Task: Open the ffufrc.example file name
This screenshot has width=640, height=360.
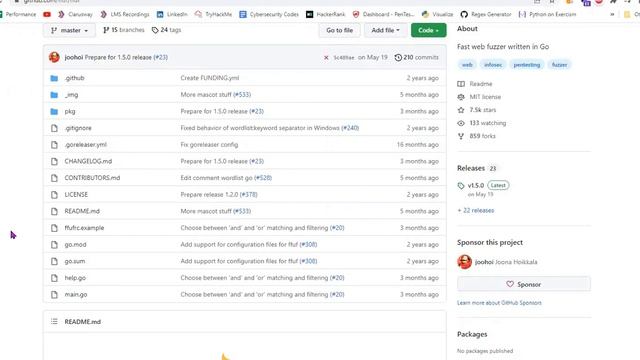Action: pyautogui.click(x=84, y=228)
